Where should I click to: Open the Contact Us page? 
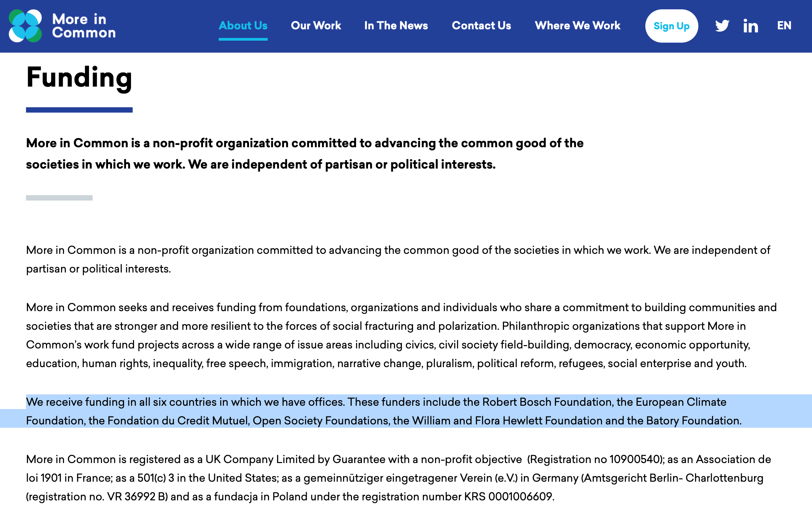[481, 26]
